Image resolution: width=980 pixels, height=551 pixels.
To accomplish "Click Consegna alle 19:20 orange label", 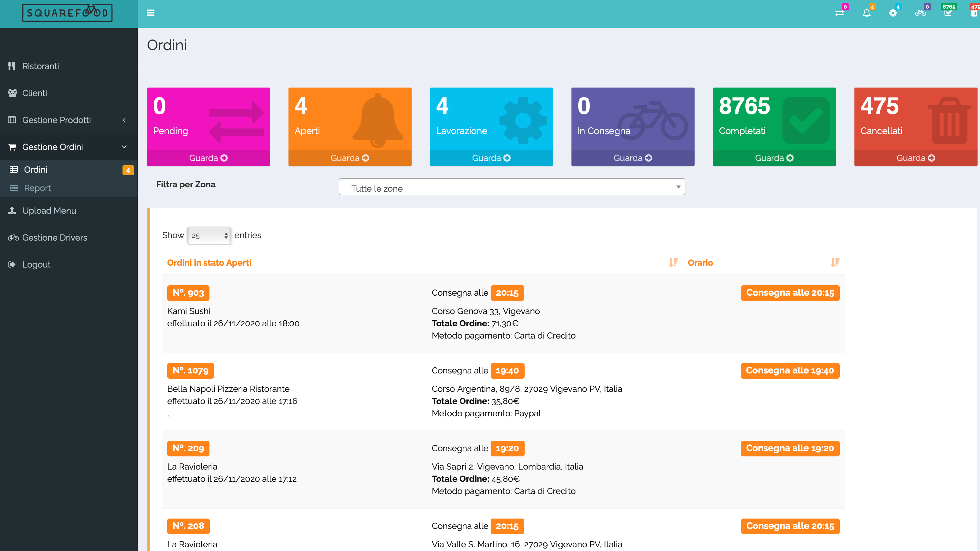I will [790, 448].
